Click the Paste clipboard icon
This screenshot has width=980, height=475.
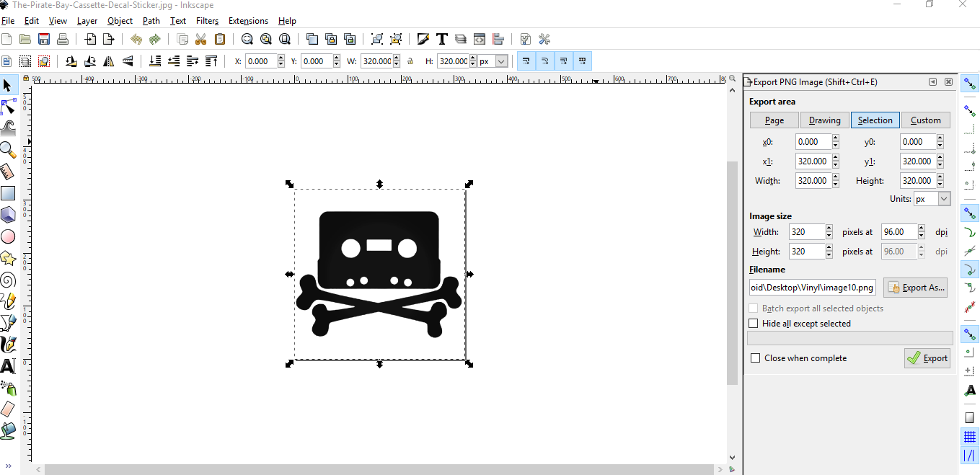coord(220,39)
